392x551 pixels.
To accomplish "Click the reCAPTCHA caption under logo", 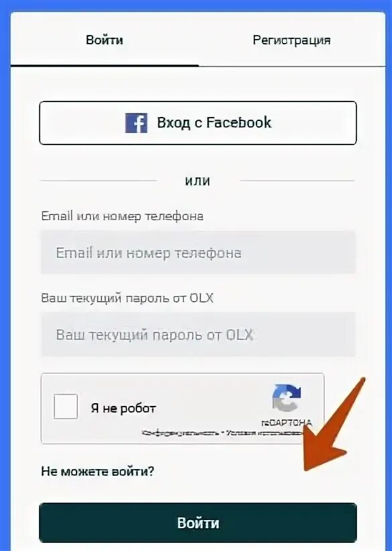I will point(287,423).
